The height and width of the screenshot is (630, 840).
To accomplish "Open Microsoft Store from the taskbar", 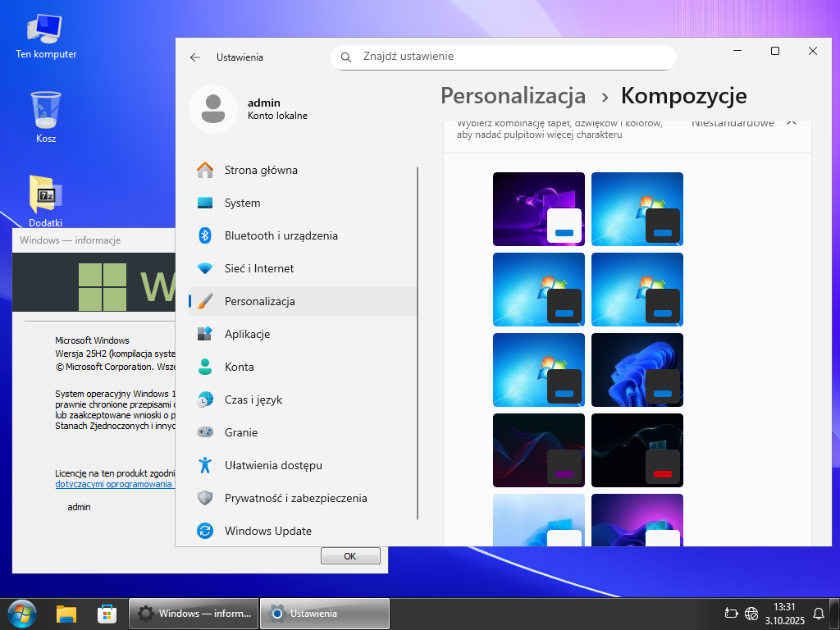I will [107, 614].
